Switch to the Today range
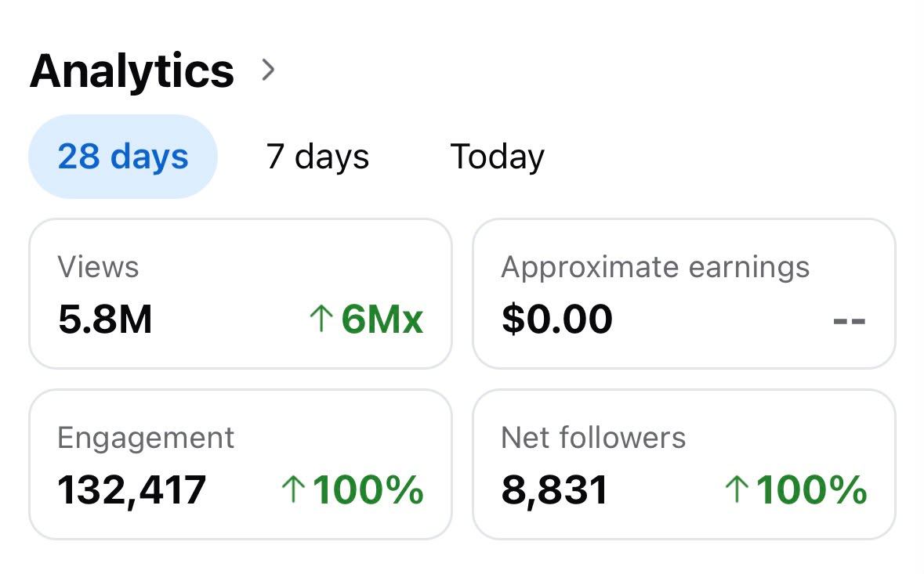 (498, 157)
